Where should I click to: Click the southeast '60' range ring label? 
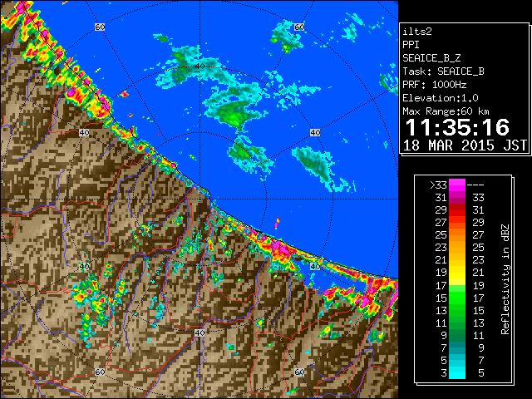click(x=299, y=372)
